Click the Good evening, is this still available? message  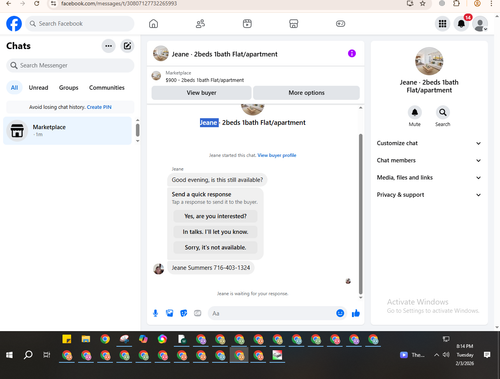(x=217, y=180)
